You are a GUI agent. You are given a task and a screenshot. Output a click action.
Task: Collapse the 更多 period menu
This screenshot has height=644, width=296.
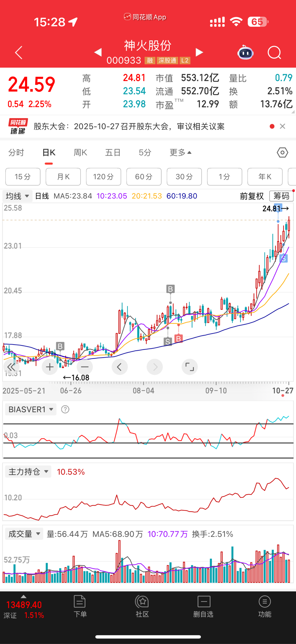[180, 153]
